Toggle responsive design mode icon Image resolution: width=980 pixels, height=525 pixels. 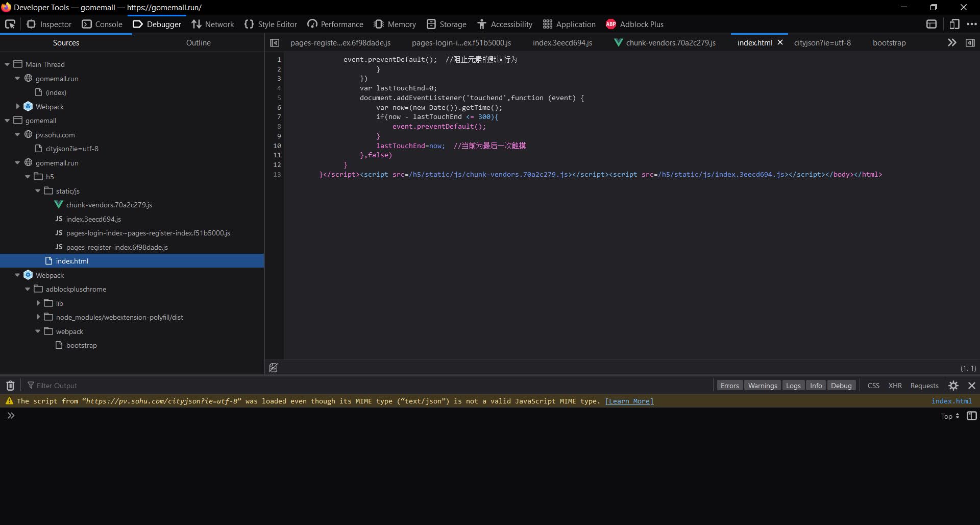point(954,24)
